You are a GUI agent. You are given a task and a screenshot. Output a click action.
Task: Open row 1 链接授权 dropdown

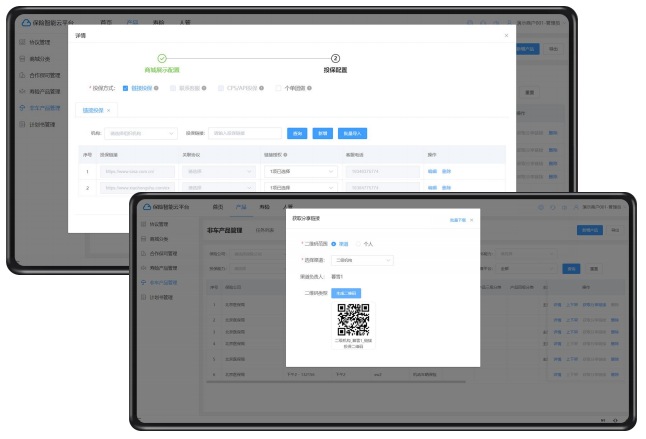(301, 171)
